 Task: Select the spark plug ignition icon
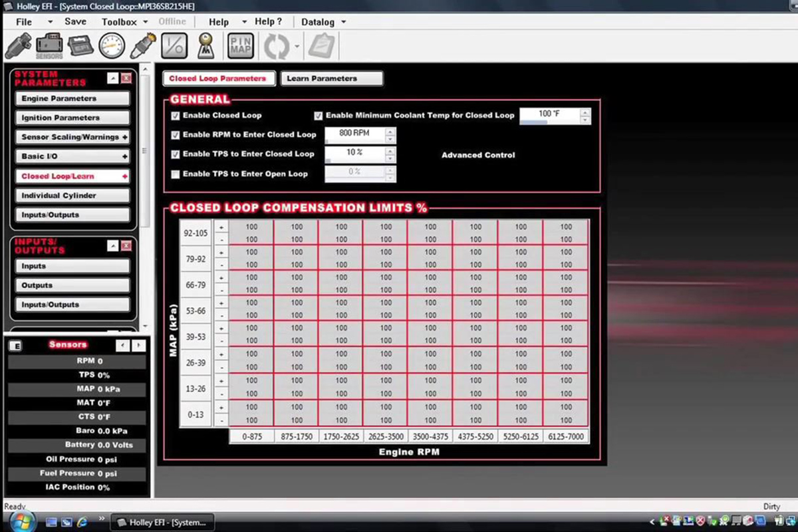click(143, 46)
